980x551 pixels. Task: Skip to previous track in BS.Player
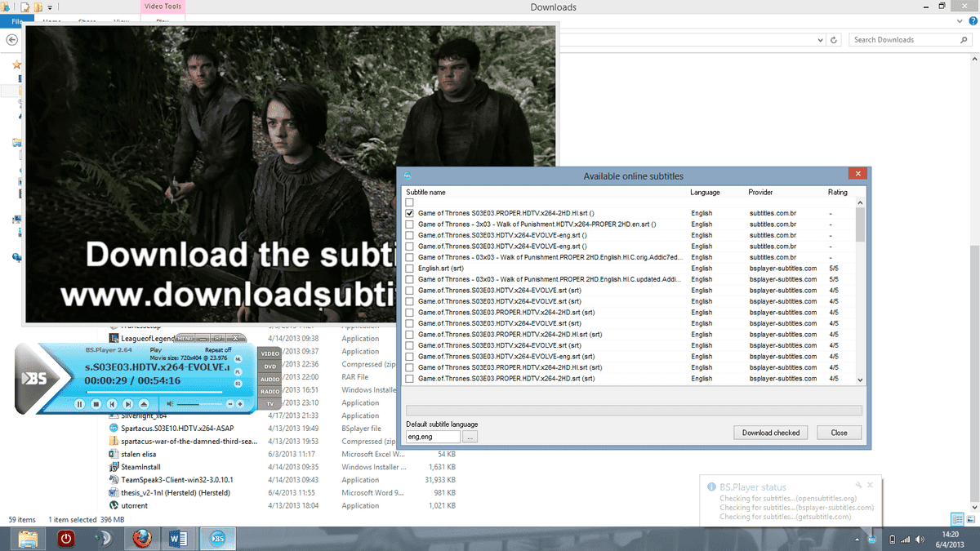(112, 404)
